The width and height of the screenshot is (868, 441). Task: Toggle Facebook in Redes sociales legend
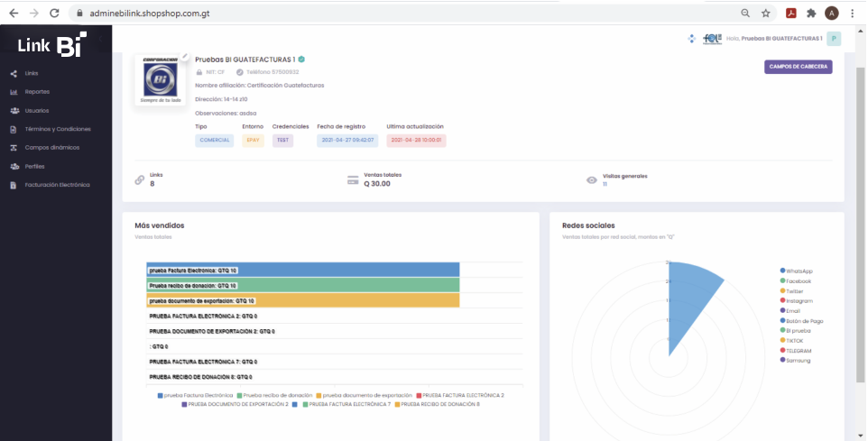[x=796, y=281]
